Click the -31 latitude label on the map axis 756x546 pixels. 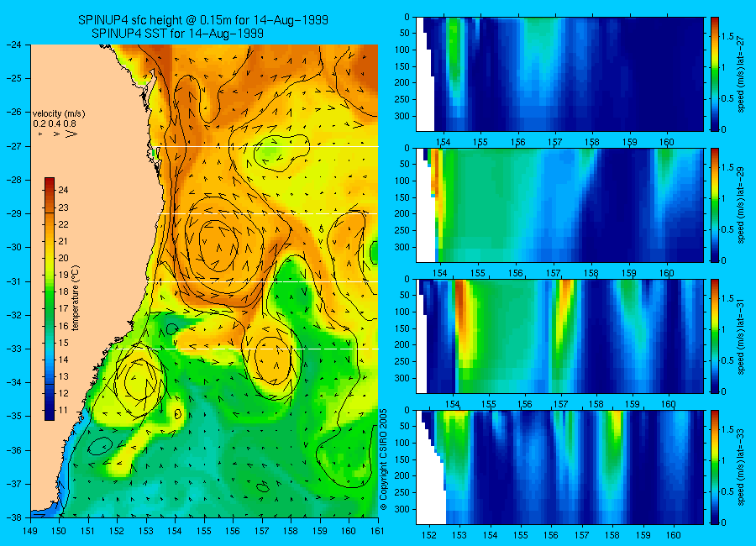coord(14,281)
